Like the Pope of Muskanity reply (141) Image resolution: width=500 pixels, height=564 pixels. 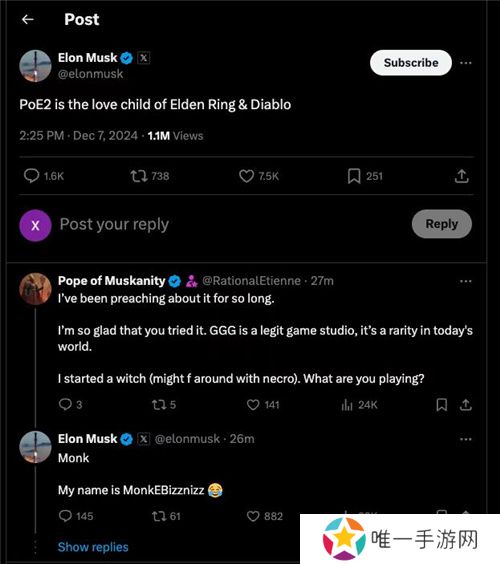point(263,405)
